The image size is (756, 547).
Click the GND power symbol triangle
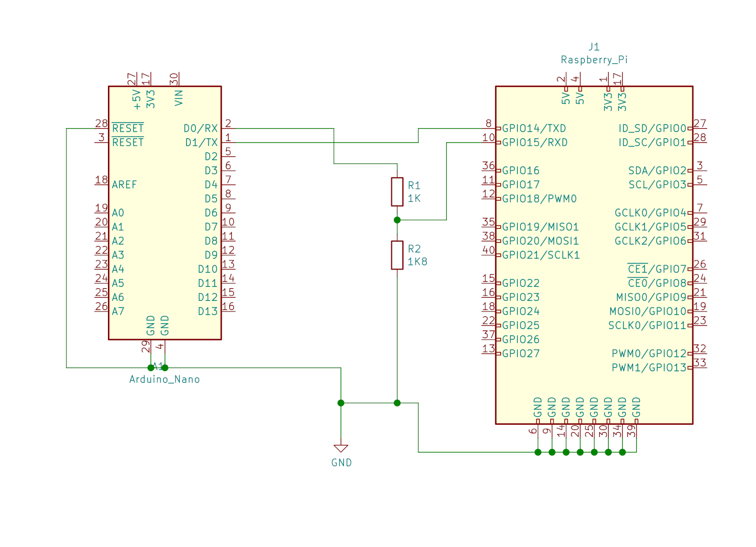click(341, 449)
